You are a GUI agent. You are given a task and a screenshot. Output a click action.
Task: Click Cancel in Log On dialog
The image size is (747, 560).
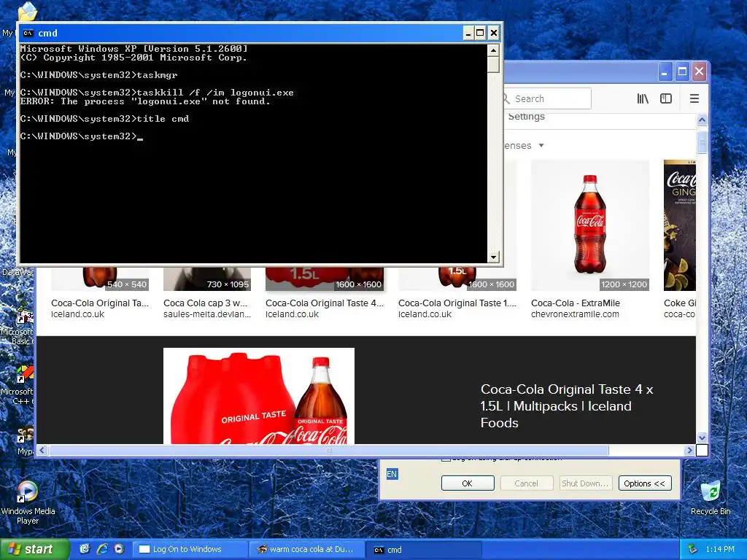click(x=527, y=483)
